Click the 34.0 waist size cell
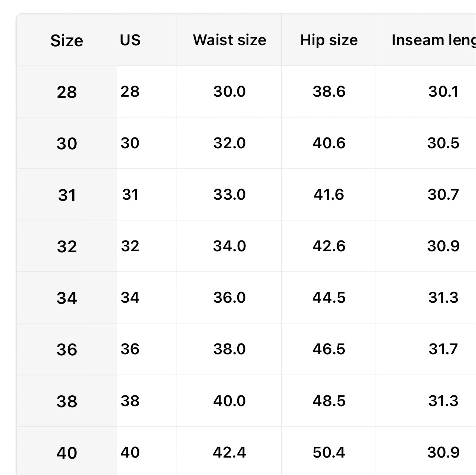Screen dimensions: 476x475 coord(229,246)
